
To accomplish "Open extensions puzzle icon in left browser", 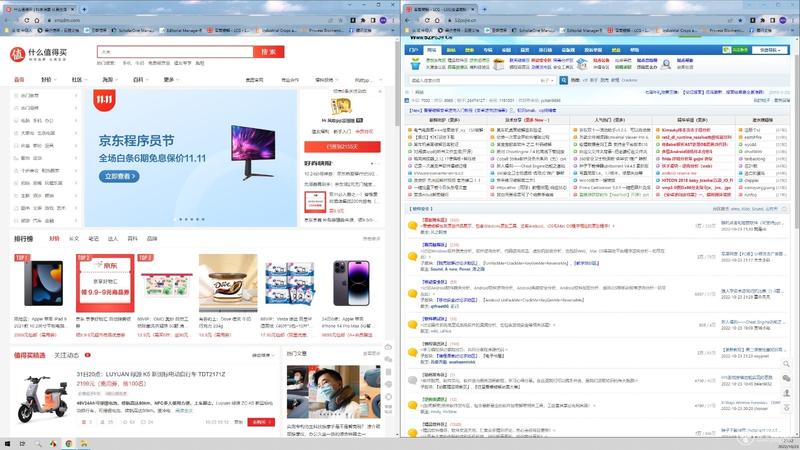I will (x=363, y=20).
